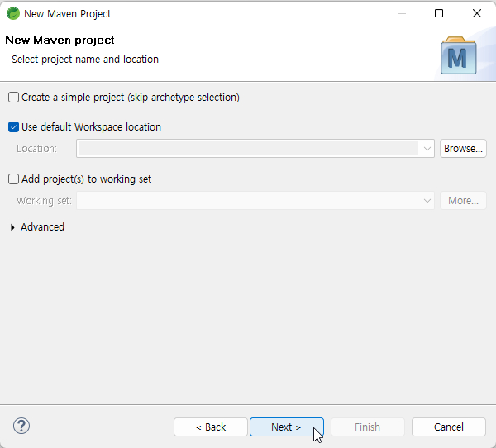The width and height of the screenshot is (496, 448).
Task: Click the help question mark icon
Action: tap(21, 427)
